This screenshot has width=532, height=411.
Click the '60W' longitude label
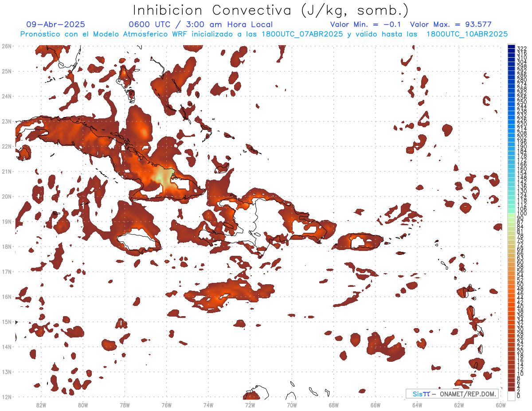point(501,405)
